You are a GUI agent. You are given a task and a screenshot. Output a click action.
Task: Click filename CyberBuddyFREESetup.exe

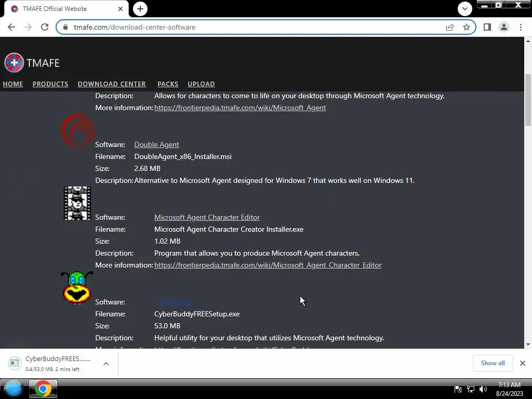[197, 314]
